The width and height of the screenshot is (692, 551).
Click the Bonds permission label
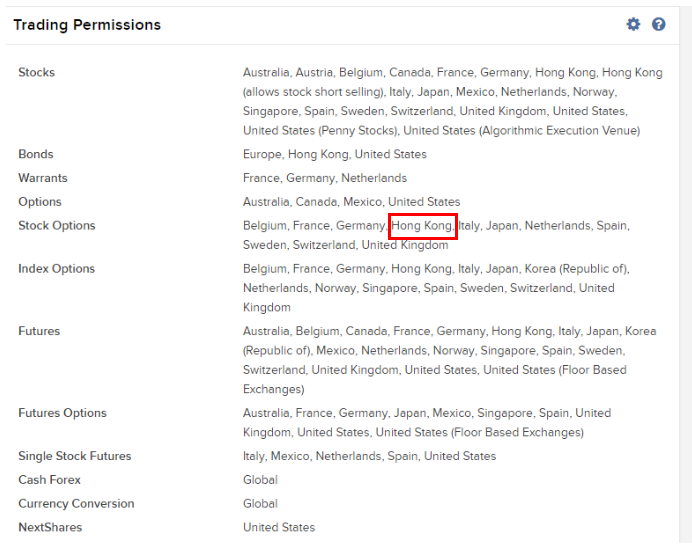tap(36, 154)
